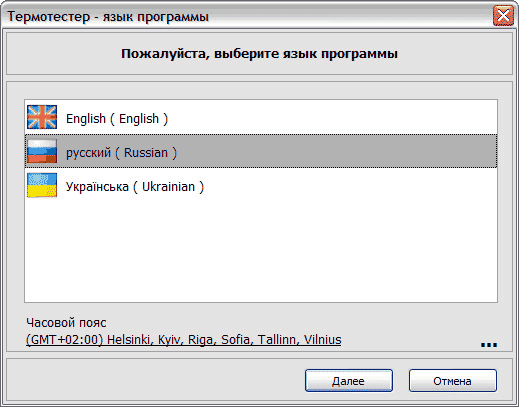This screenshot has width=519, height=407.
Task: Select English ( English ) language entry
Action: (261, 117)
